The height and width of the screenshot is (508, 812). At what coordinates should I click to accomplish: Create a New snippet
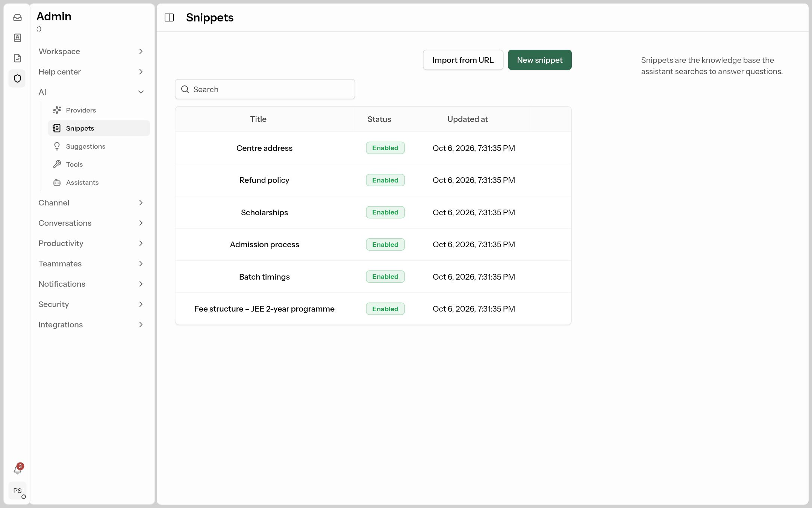[x=539, y=60]
